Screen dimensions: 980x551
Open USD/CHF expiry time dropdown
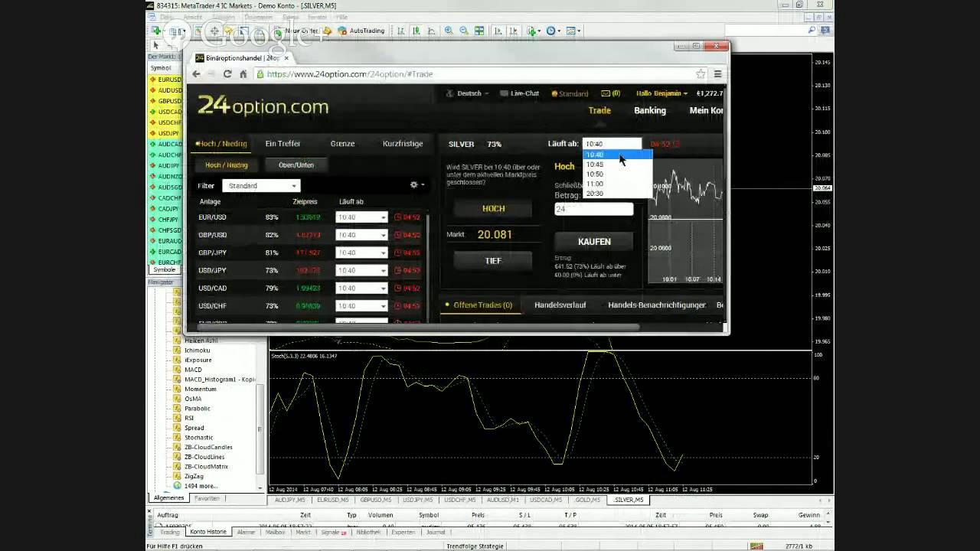pyautogui.click(x=361, y=305)
